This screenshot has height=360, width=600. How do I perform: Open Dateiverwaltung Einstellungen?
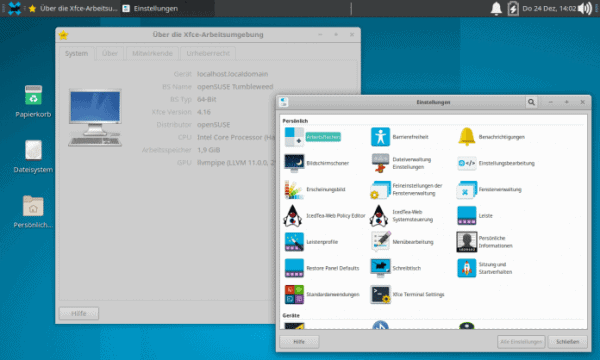pyautogui.click(x=401, y=163)
